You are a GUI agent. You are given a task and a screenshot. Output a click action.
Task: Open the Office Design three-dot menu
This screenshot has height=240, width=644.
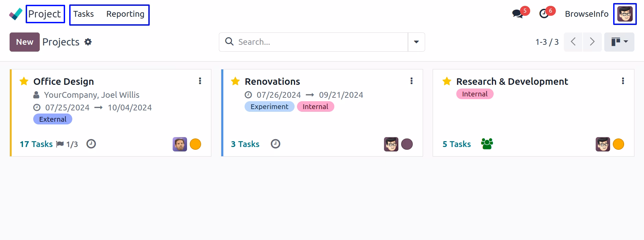200,81
